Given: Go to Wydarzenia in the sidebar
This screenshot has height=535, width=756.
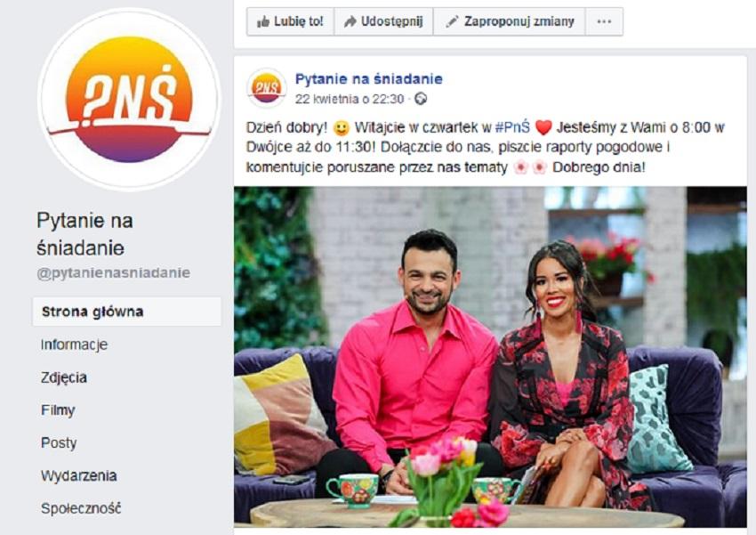Looking at the screenshot, I should (78, 475).
